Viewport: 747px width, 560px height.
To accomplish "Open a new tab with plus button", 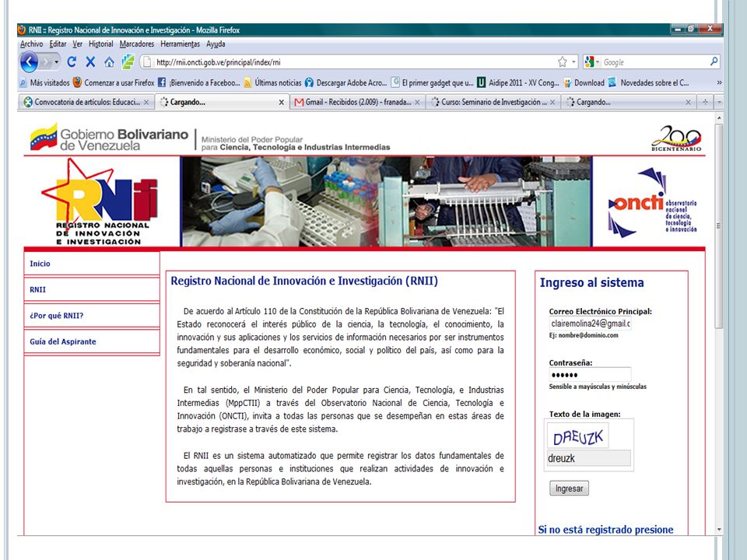I will click(x=705, y=102).
